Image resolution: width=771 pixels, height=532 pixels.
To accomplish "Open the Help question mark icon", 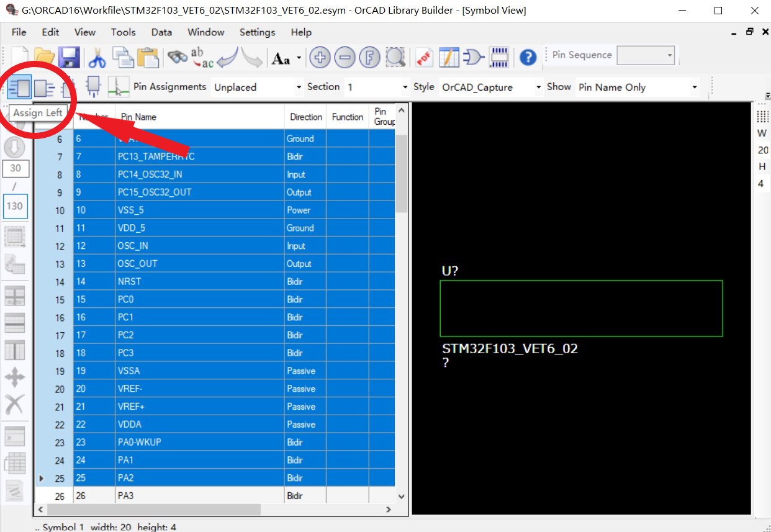I will [x=528, y=57].
